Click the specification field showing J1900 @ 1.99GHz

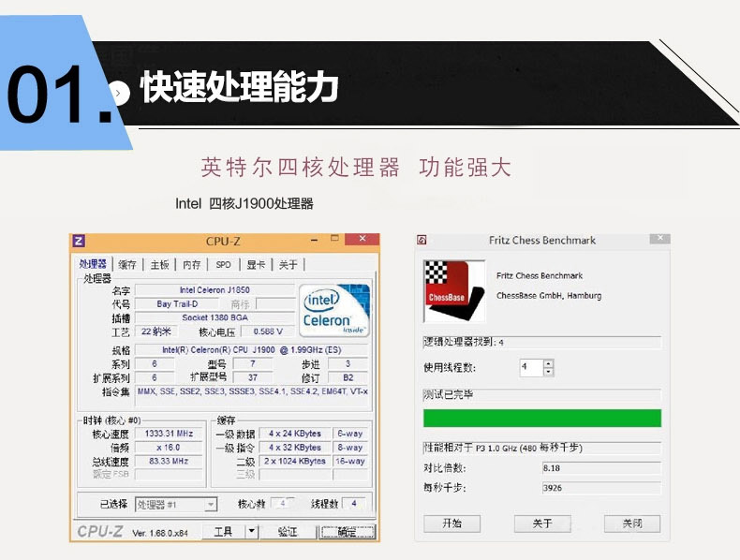[x=252, y=349]
